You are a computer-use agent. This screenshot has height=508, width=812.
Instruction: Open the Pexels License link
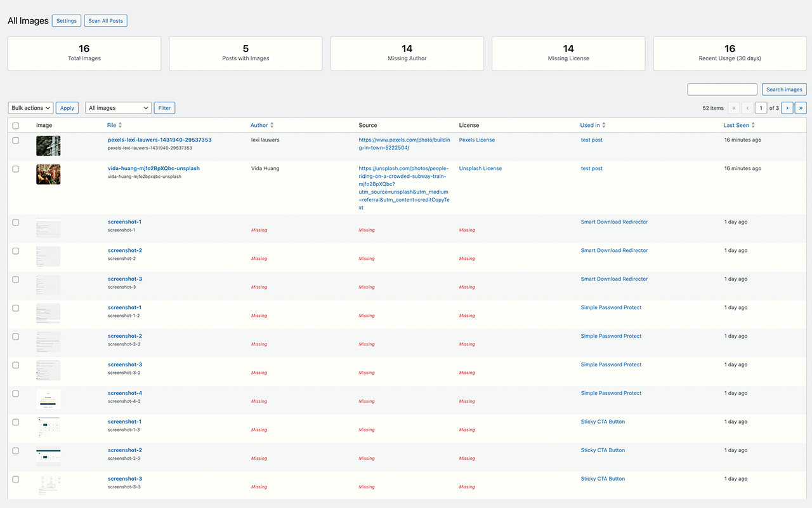[x=476, y=140]
